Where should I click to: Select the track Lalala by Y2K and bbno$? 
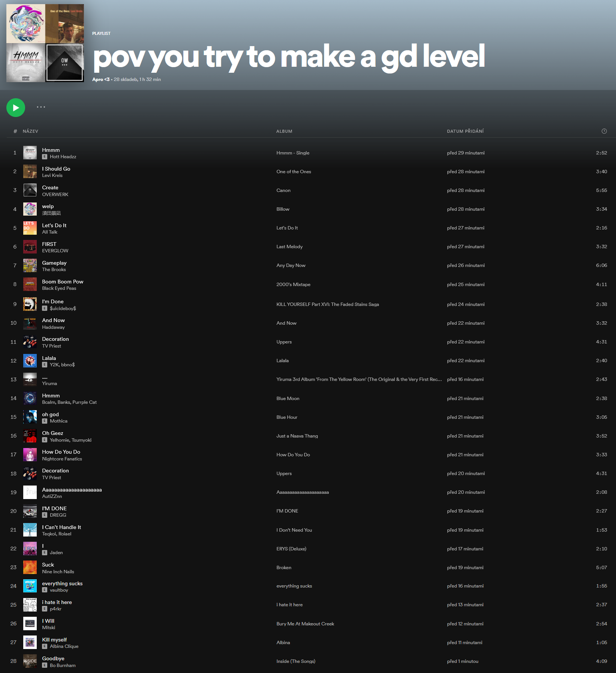49,358
